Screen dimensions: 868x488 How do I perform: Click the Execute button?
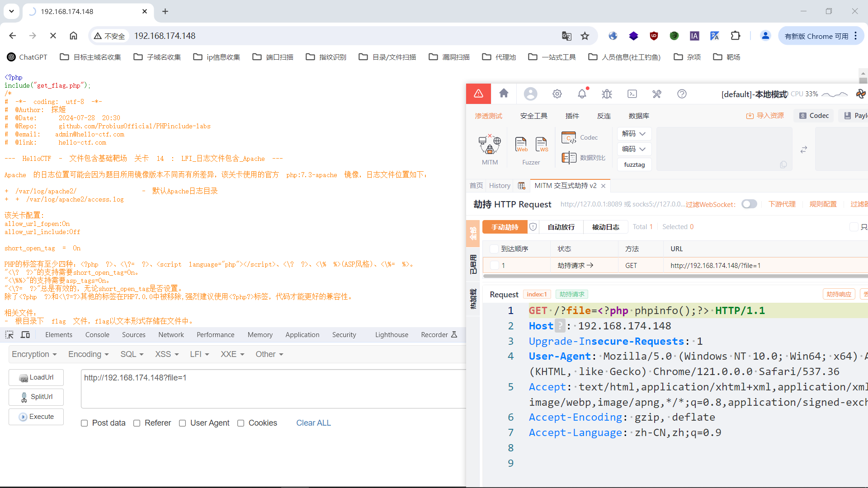coord(36,417)
